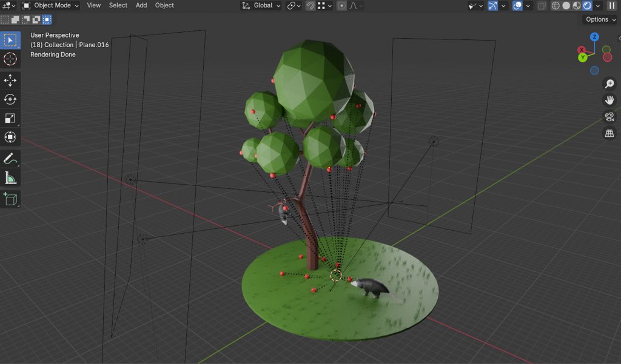This screenshot has height=364, width=621.
Task: Select the Add Cube tool
Action: 10,199
